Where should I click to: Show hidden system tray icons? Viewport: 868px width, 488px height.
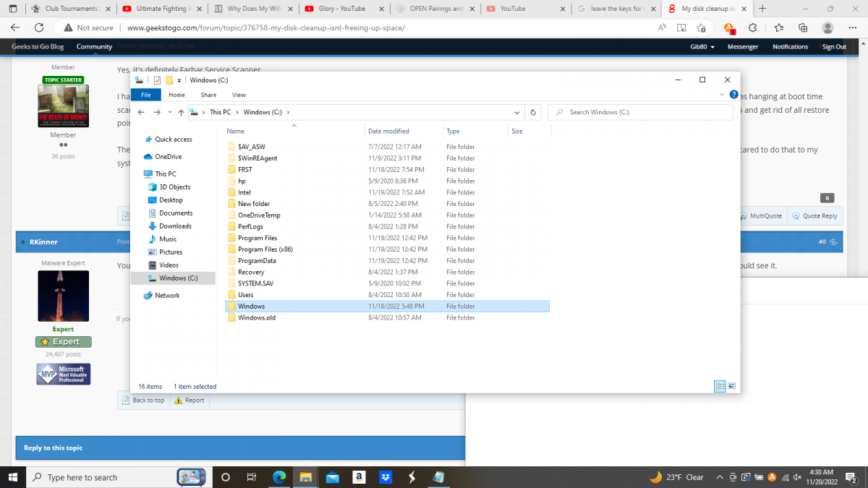click(720, 477)
